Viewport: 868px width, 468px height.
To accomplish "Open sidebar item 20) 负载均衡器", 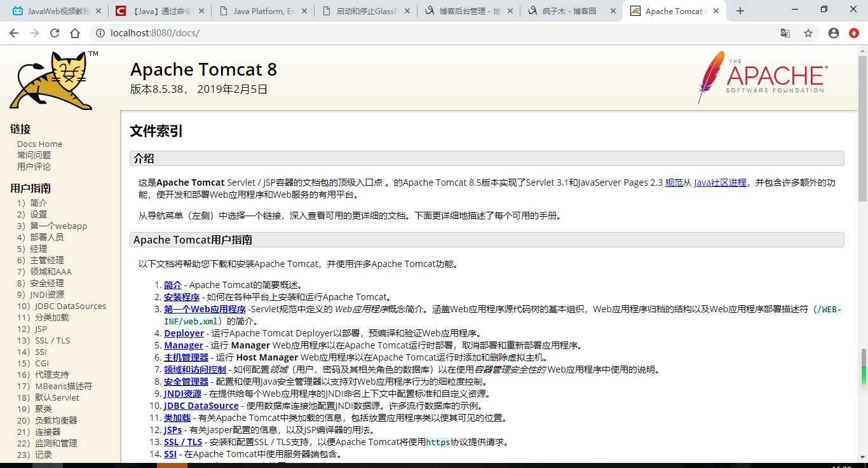I will click(47, 420).
